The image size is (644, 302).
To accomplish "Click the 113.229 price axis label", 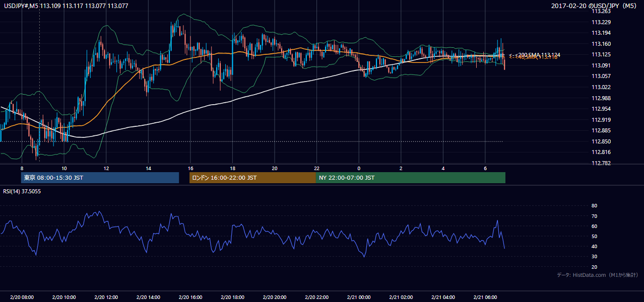I will pyautogui.click(x=601, y=22).
